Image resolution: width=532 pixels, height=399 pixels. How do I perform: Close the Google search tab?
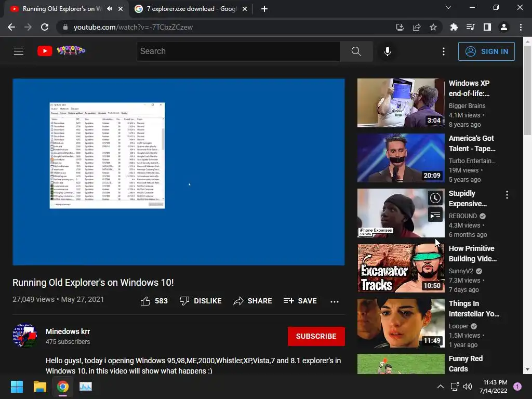click(x=245, y=9)
